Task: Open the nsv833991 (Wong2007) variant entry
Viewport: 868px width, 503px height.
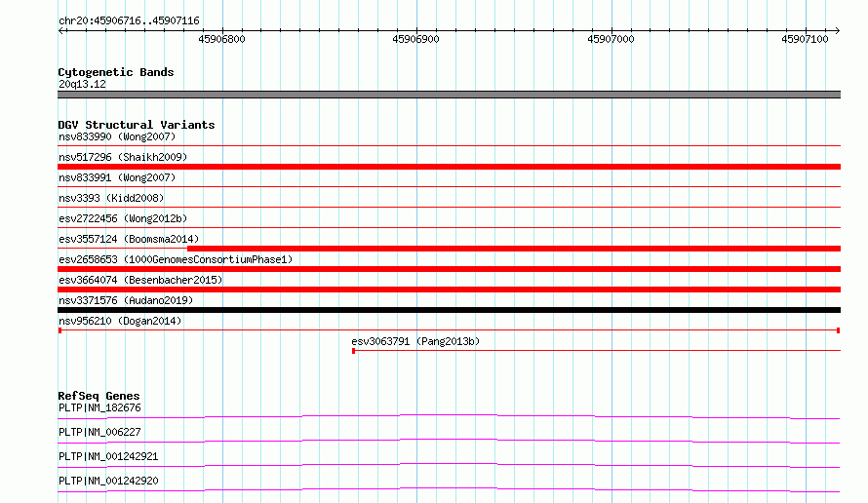Action: point(117,177)
